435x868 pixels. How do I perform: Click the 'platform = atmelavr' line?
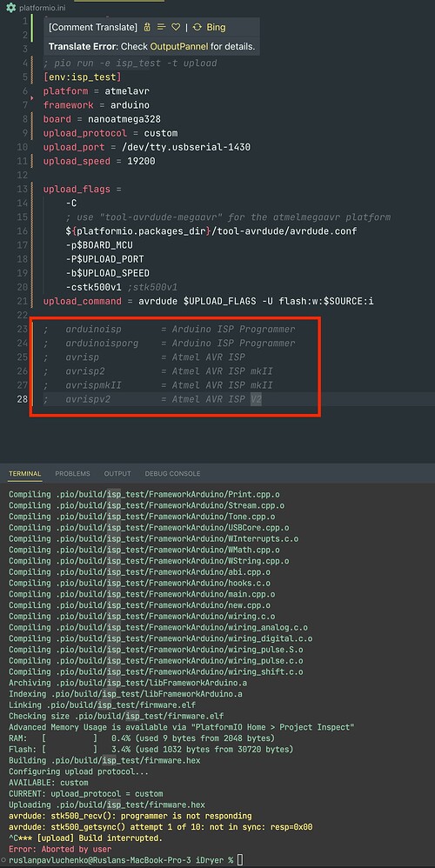coord(97,90)
